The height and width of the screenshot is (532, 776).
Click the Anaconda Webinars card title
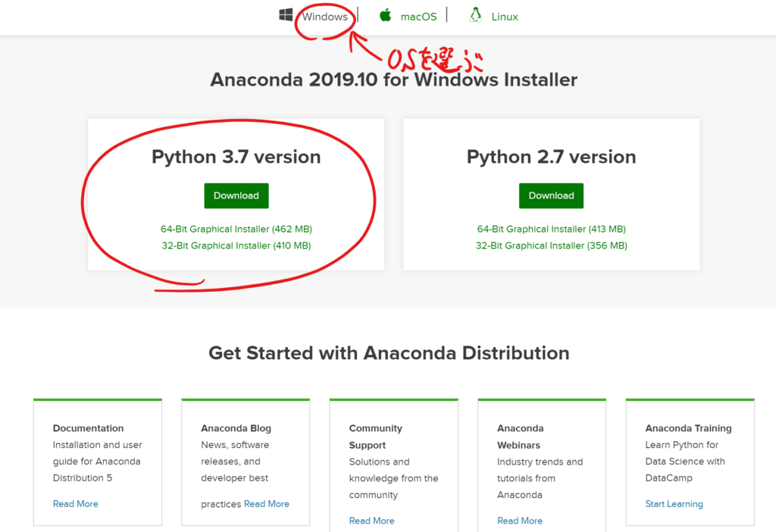click(x=520, y=437)
